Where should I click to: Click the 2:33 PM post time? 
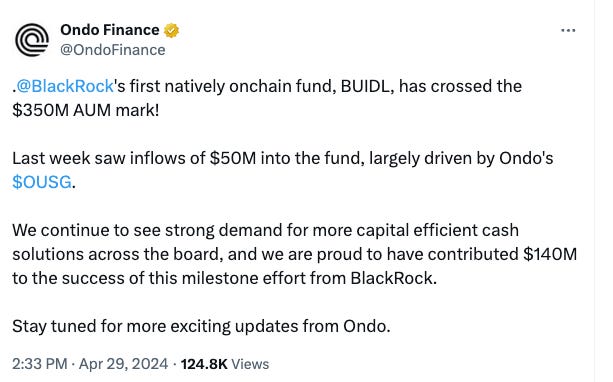coord(39,364)
